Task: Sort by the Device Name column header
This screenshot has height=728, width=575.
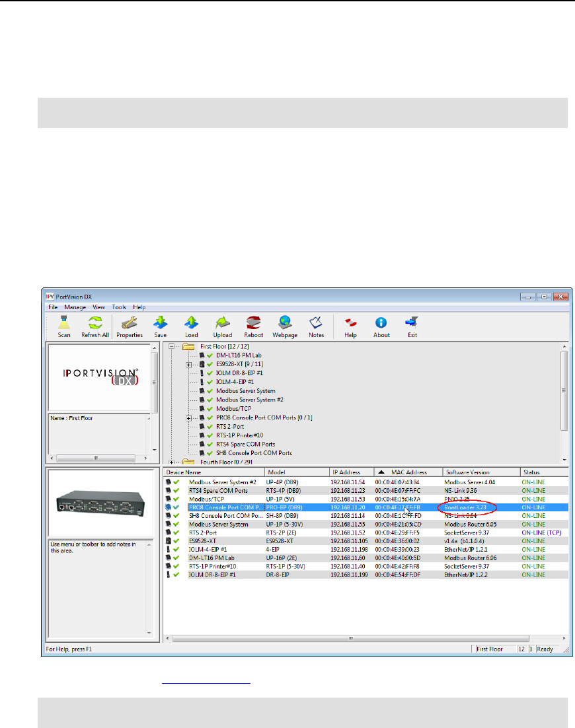Action: (x=214, y=472)
